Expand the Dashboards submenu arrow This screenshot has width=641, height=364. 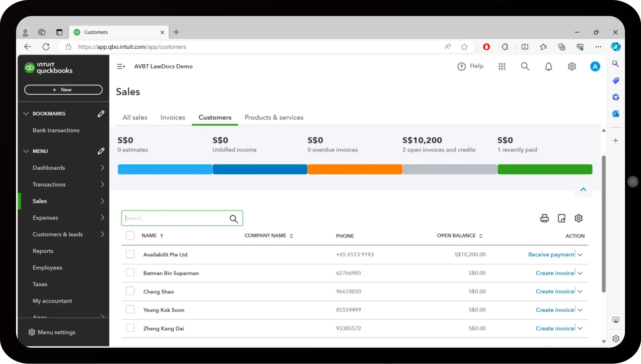(102, 168)
